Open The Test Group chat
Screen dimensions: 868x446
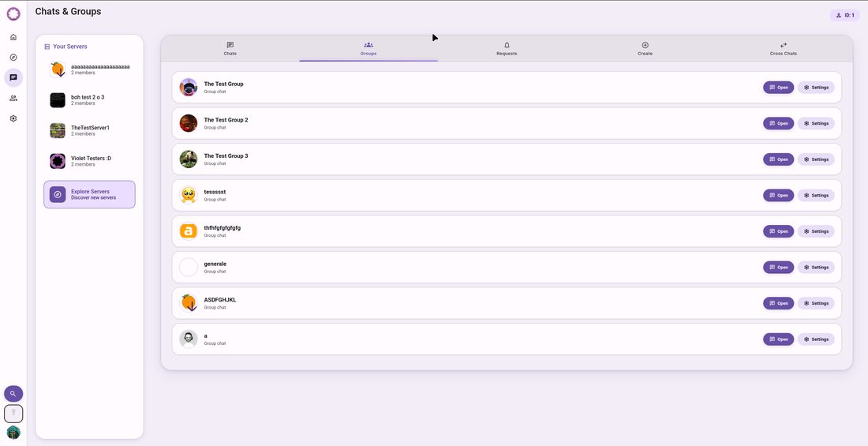click(x=778, y=88)
